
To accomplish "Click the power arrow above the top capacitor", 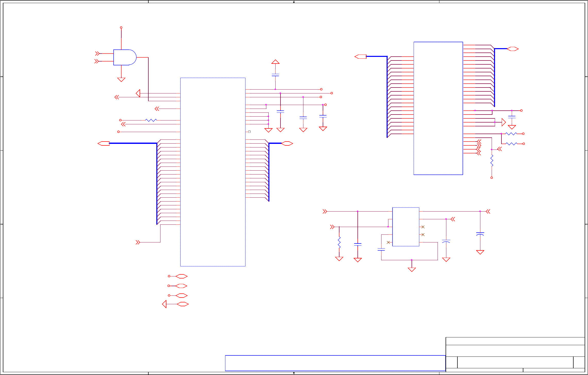I will point(275,62).
